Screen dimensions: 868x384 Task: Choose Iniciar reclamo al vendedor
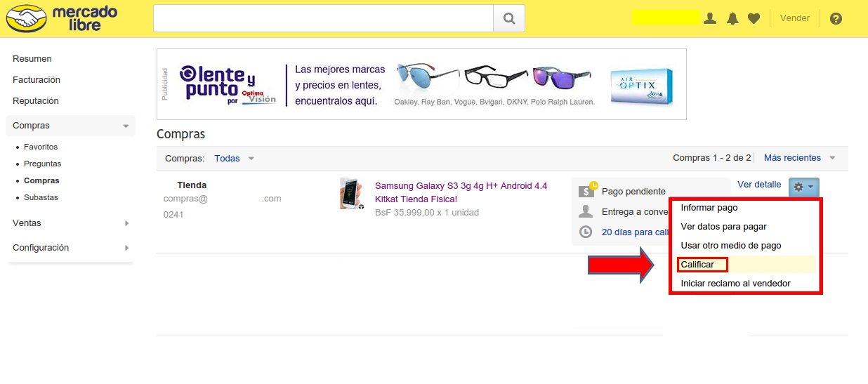[736, 284]
